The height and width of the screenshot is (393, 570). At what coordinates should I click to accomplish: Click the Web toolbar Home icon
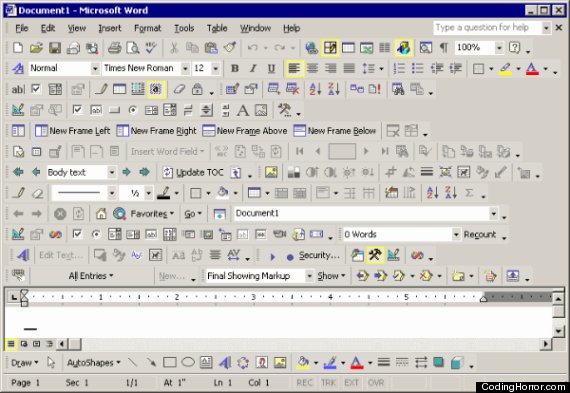click(101, 214)
